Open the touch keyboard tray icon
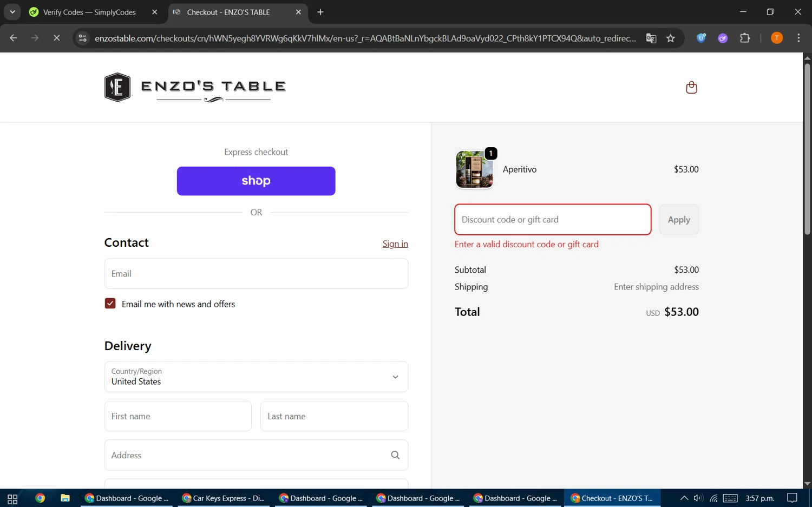Screen dimensions: 812x507 (x=730, y=498)
